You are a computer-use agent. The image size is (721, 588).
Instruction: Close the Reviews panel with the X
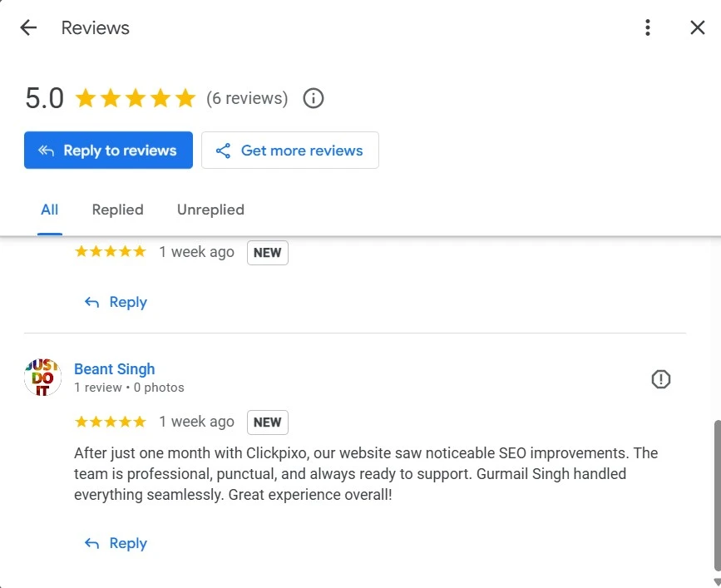point(698,27)
